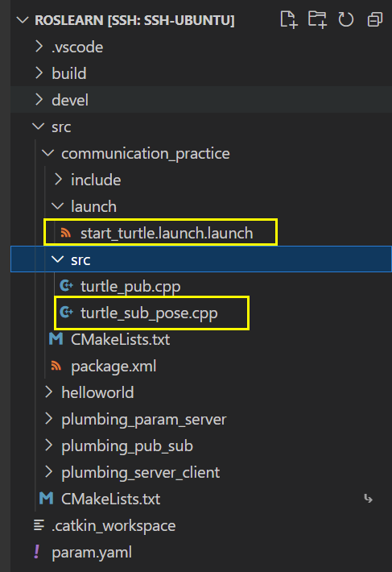Screen dimensions: 392x572
Task: Select the include folder name
Action: click(96, 180)
